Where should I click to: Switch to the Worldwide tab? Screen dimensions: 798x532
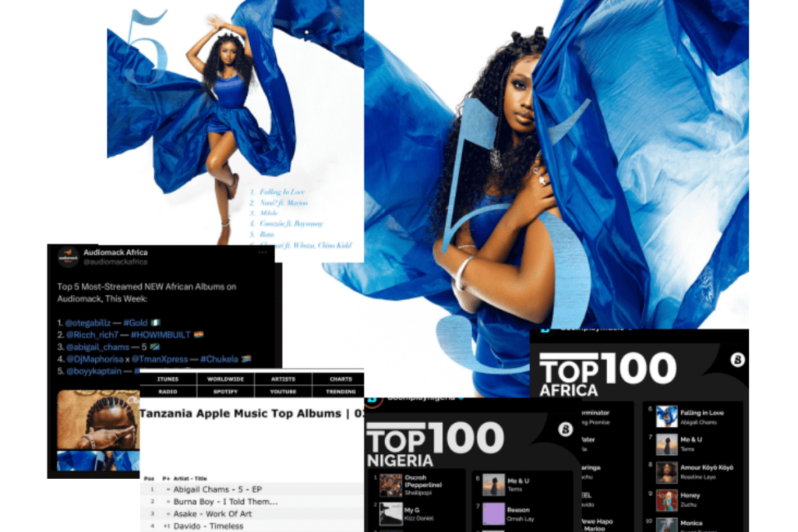(x=225, y=379)
